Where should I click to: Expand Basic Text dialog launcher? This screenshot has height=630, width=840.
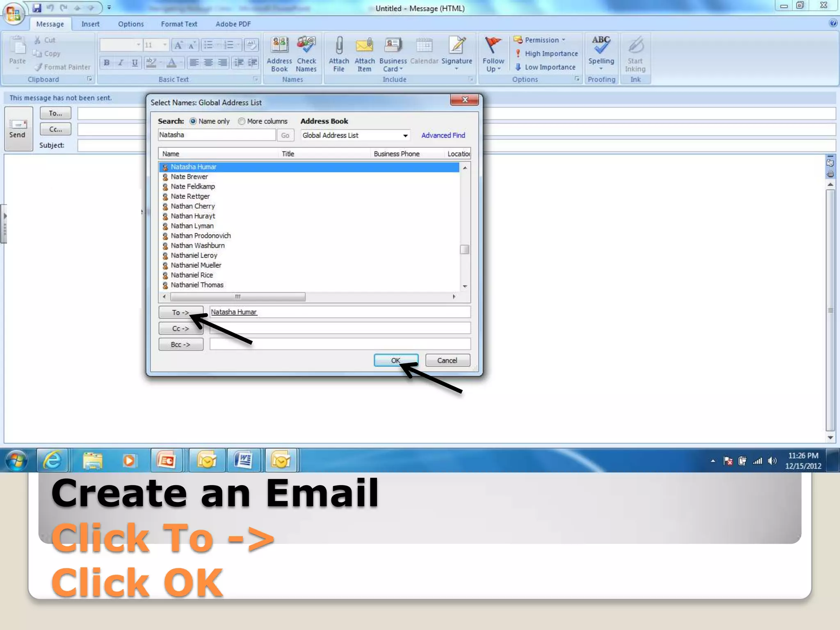pos(256,79)
